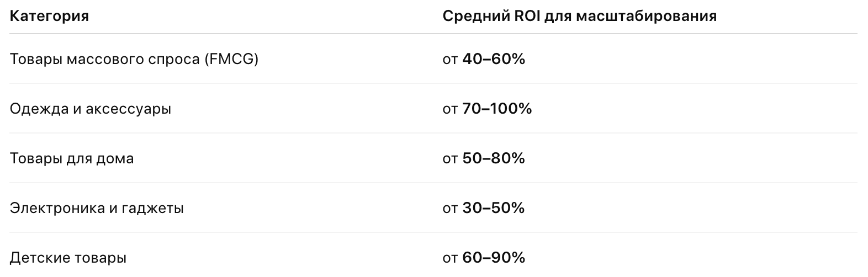Click the "от 50–80%" ROI value
The image size is (868, 277).
click(x=483, y=159)
